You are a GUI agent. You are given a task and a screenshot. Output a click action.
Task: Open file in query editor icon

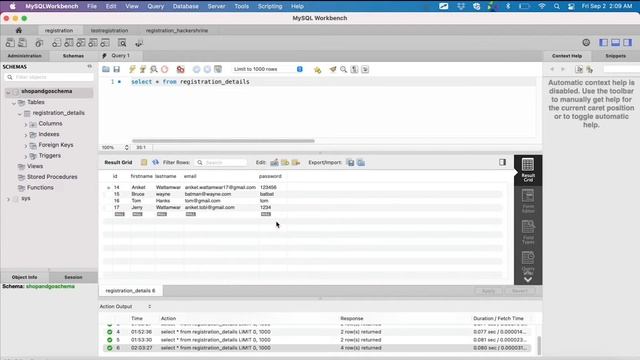point(106,69)
